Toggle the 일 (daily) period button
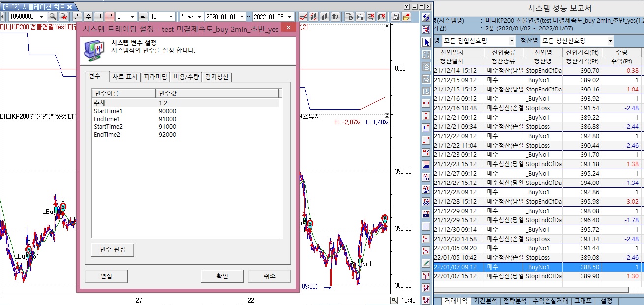Screen dimensions: 644x305 (77, 17)
